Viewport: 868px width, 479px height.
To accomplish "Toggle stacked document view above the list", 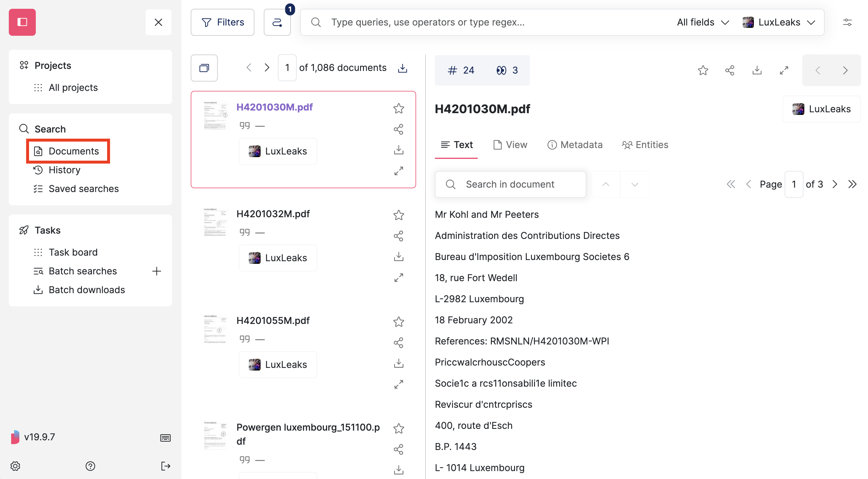I will pos(204,68).
